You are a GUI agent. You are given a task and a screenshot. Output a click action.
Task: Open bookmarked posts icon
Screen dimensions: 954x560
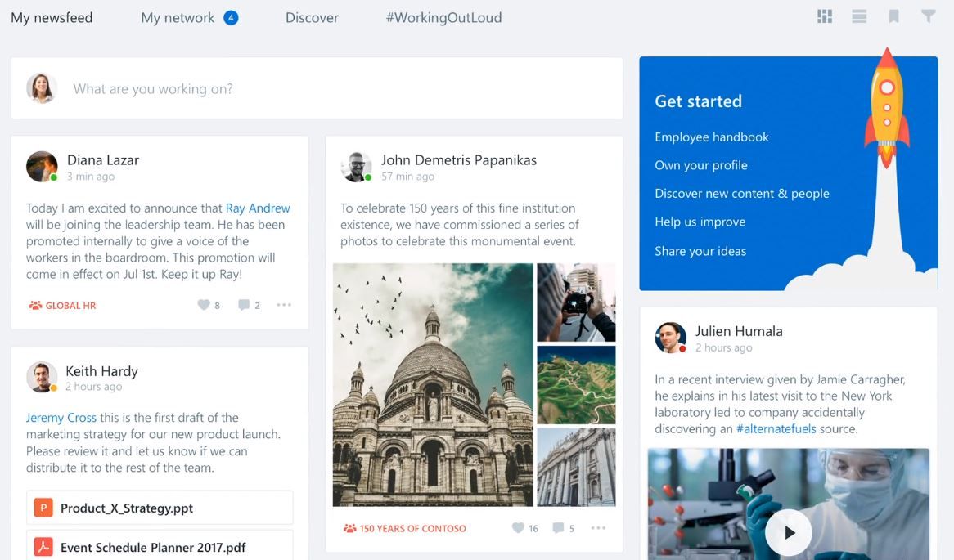pos(894,16)
